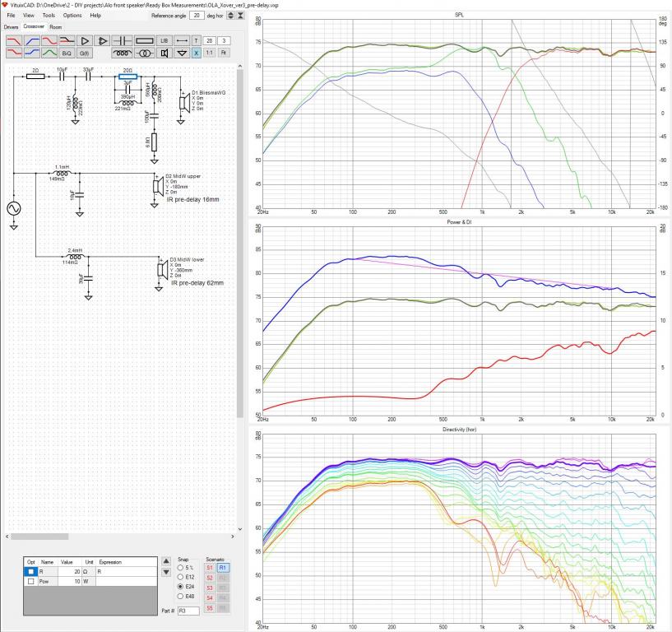The image size is (672, 632).
Task: Select the wire connection tool
Action: (x=182, y=40)
